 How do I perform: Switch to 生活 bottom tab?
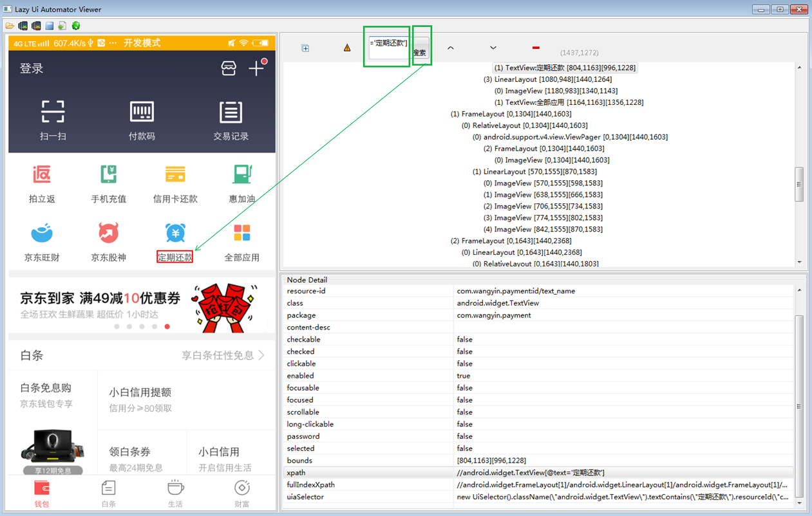tap(175, 493)
